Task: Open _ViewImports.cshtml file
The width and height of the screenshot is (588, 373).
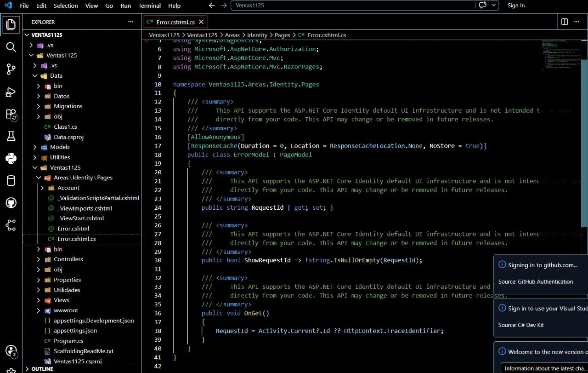Action: point(85,208)
